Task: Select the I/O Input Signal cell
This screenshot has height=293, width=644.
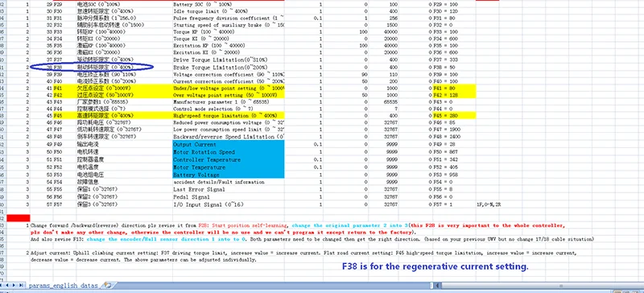Action: point(228,204)
